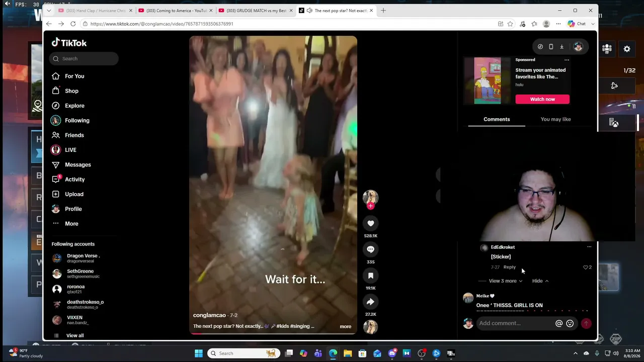This screenshot has height=362, width=644.
Task: Expand the video caption with more
Action: click(345, 326)
